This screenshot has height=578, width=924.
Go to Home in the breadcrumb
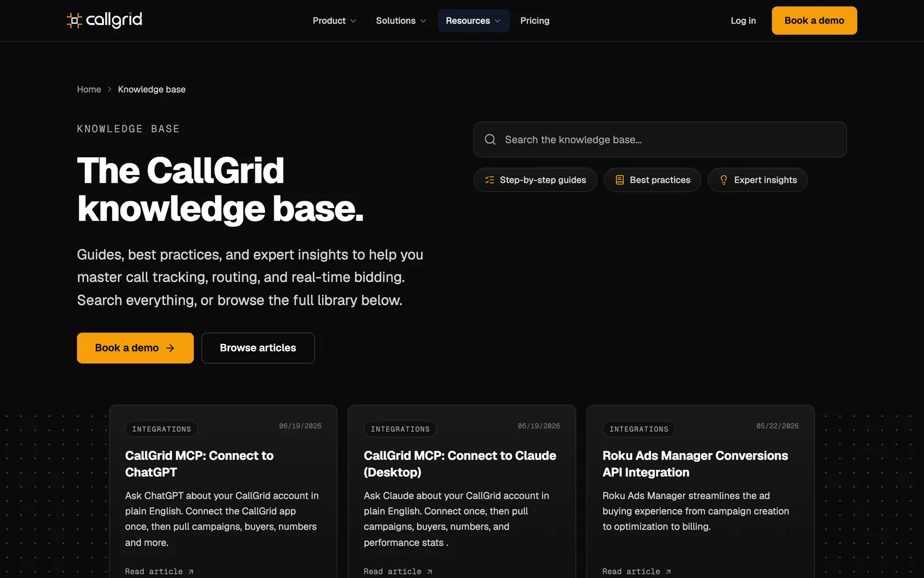(x=89, y=90)
